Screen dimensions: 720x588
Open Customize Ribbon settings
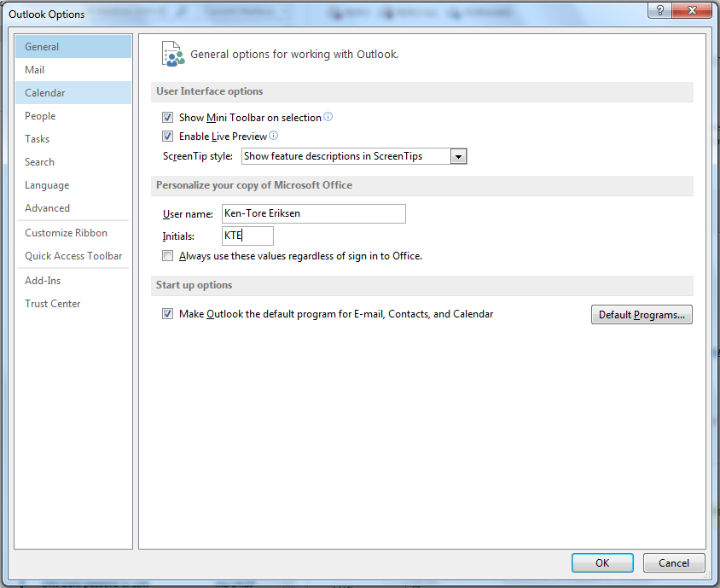click(73, 233)
